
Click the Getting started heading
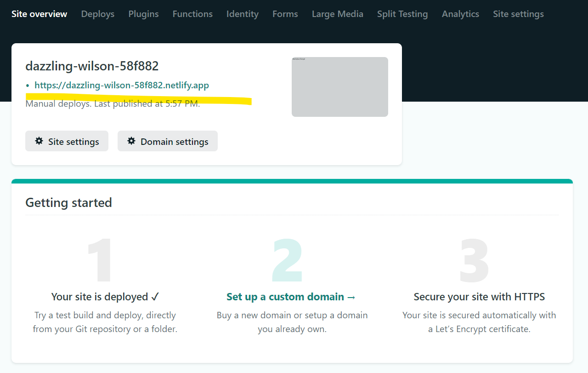(x=68, y=202)
